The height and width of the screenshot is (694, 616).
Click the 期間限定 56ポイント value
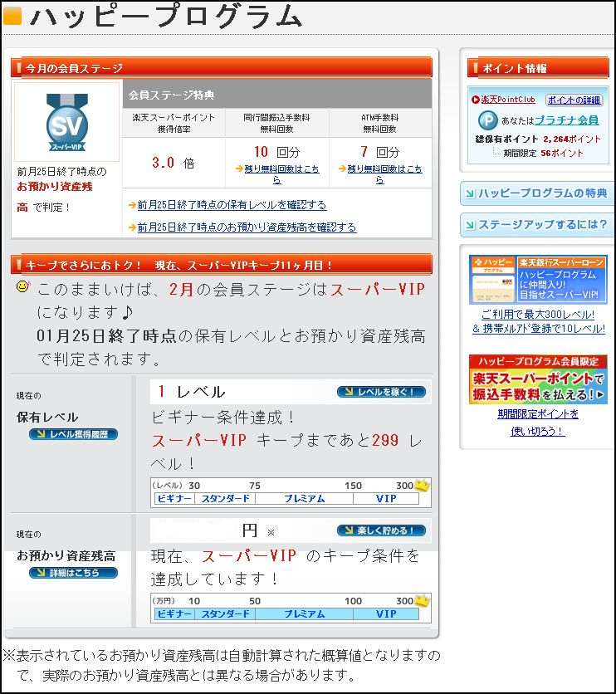(x=544, y=153)
